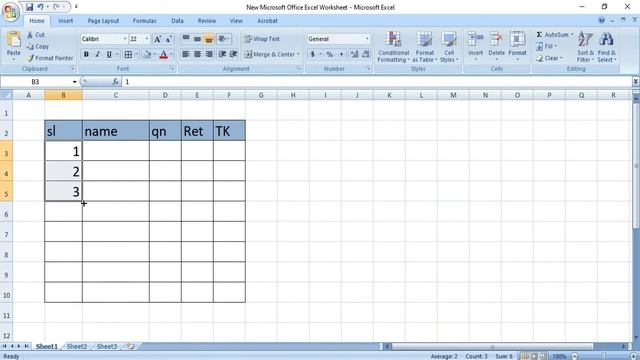Viewport: 640px width, 360px height.
Task: Toggle Underline formatting
Action: click(x=109, y=54)
